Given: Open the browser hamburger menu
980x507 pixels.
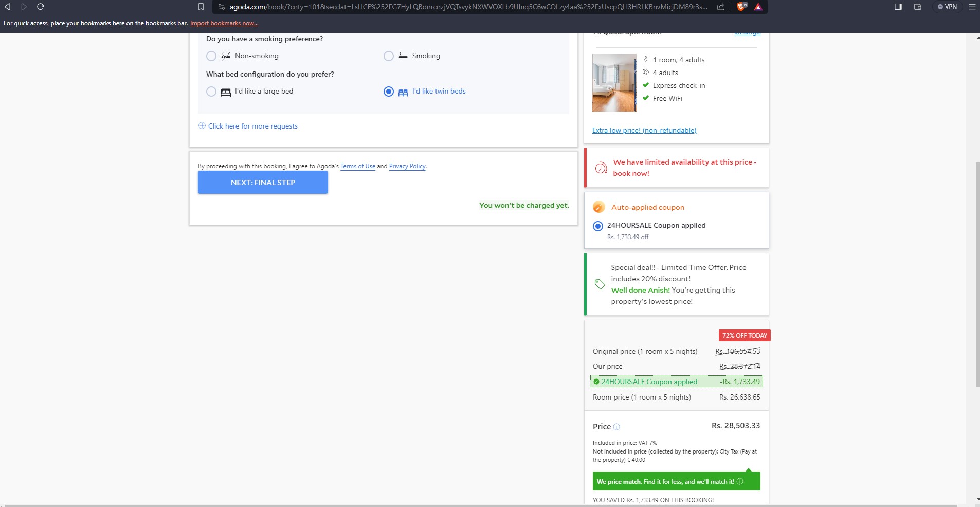Looking at the screenshot, I should 972,7.
